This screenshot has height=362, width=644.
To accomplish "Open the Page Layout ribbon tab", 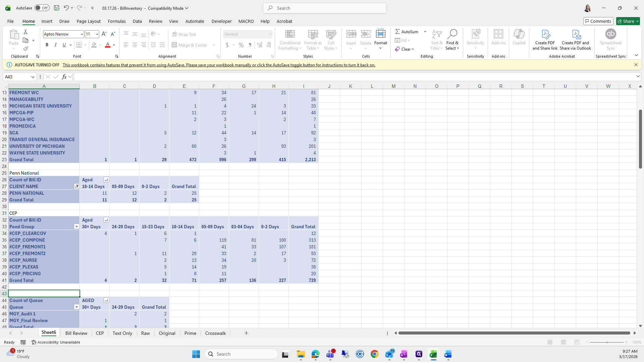I will (89, 21).
